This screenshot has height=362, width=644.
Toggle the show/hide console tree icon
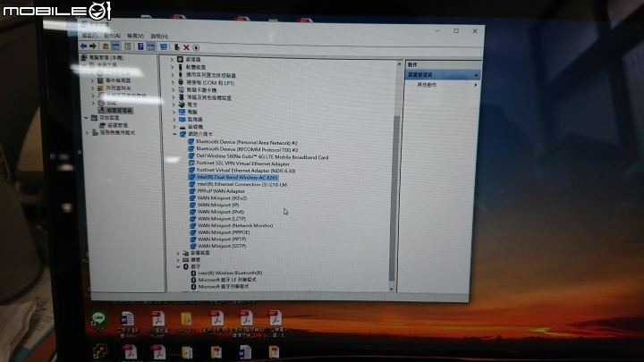115,46
